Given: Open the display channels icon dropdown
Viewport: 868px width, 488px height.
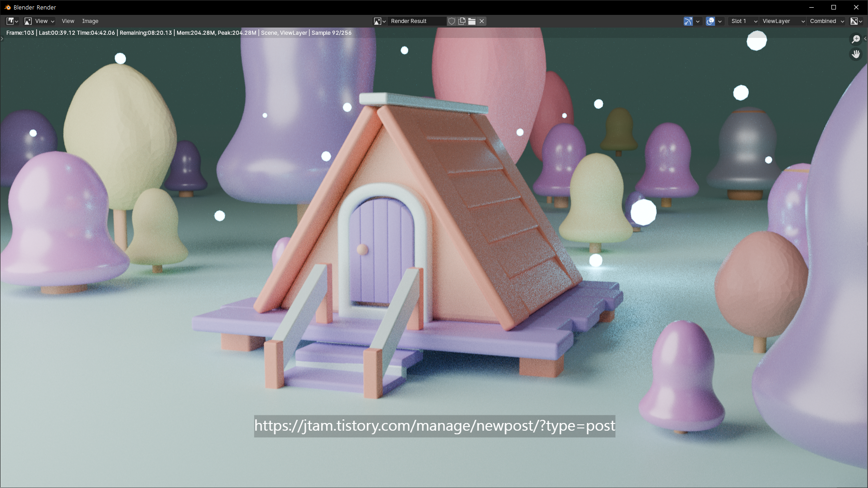Looking at the screenshot, I should [x=856, y=21].
